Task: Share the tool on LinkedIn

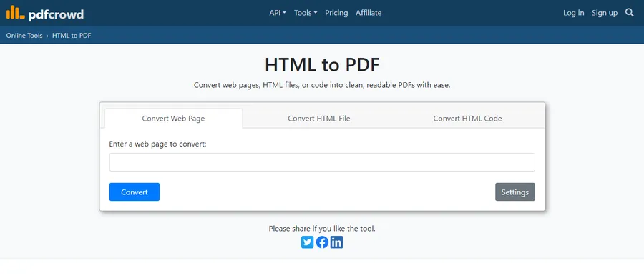Action: pyautogui.click(x=336, y=242)
